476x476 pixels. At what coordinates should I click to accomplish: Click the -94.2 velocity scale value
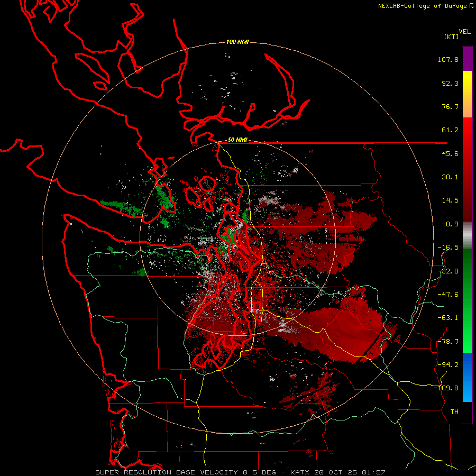pyautogui.click(x=448, y=364)
